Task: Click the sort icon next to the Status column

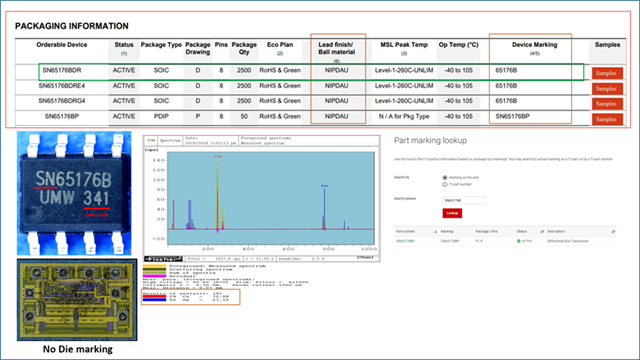Action: tap(542, 232)
